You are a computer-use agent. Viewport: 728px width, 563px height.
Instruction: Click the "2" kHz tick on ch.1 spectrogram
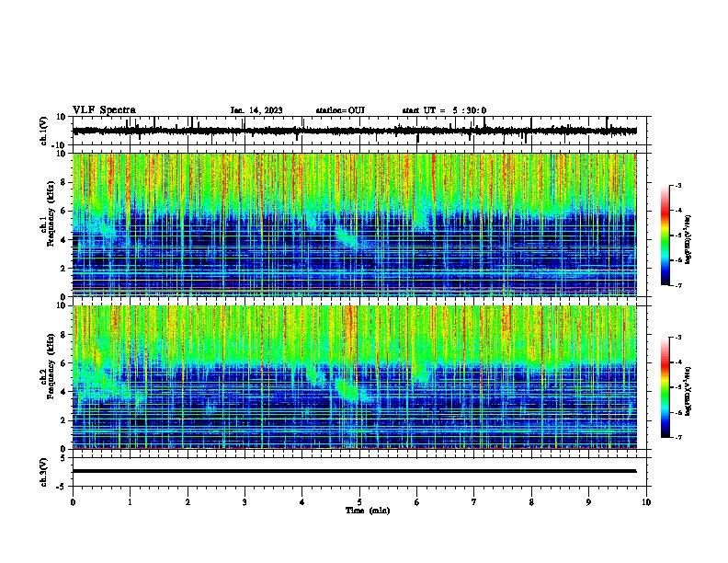point(63,269)
